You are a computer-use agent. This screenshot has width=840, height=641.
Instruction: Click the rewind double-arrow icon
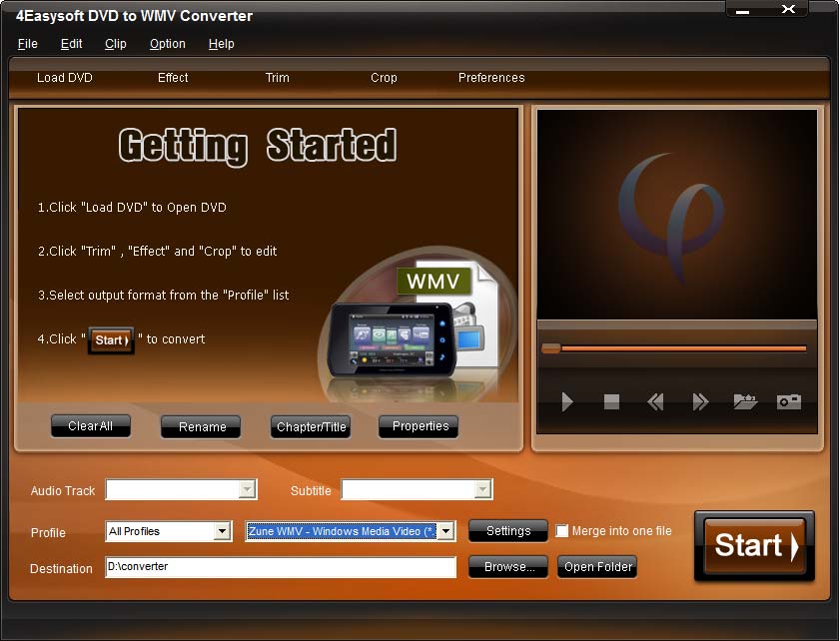click(655, 402)
